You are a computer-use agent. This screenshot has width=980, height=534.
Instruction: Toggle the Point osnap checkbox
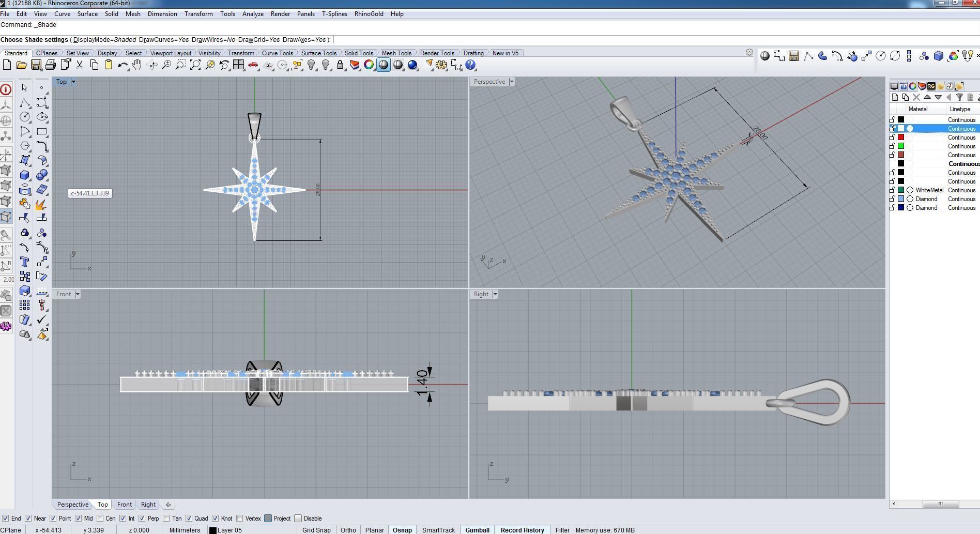click(53, 518)
